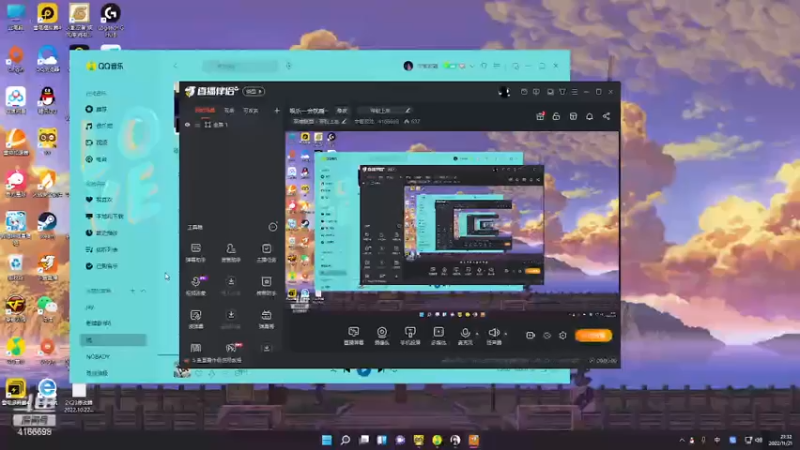800x450 pixels.
Task: Open the Windows Start button
Action: [327, 440]
